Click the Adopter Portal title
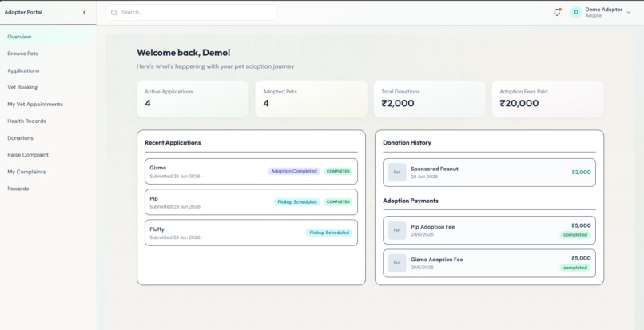Image resolution: width=644 pixels, height=330 pixels. 23,12
